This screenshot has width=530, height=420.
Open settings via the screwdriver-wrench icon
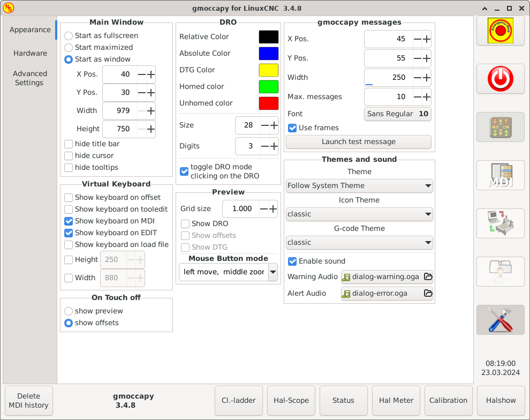501,320
